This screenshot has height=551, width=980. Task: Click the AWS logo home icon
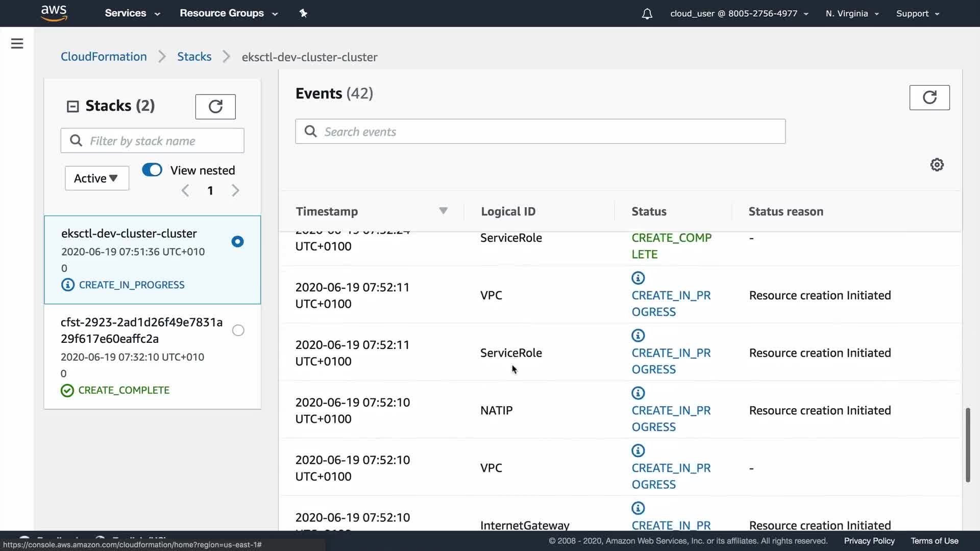[54, 13]
